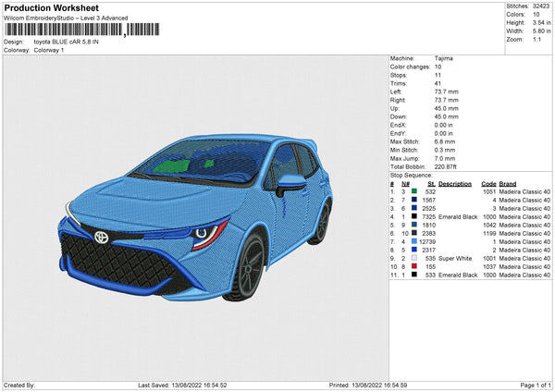Click the 'St.' column header

431,184
